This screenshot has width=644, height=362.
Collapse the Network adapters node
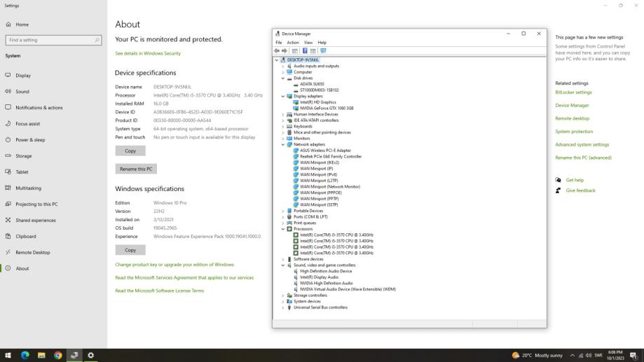point(283,144)
